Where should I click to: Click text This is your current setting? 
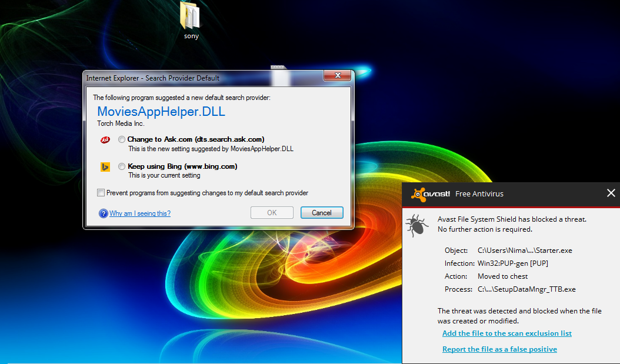[x=164, y=175]
